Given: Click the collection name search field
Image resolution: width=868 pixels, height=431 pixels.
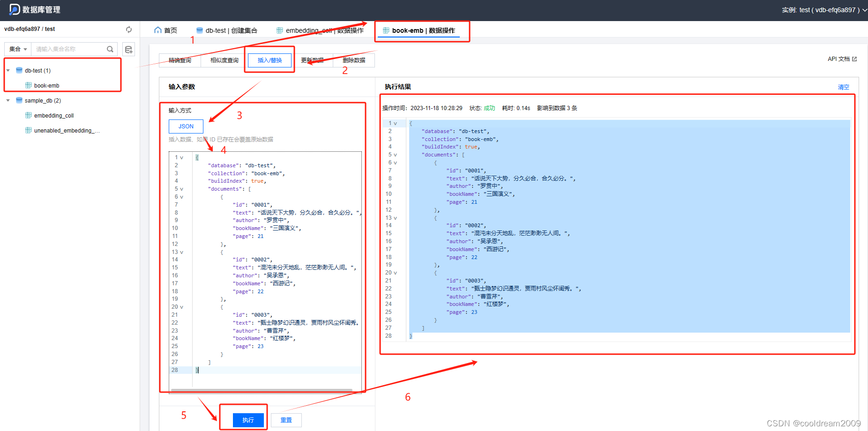Looking at the screenshot, I should click(x=69, y=49).
